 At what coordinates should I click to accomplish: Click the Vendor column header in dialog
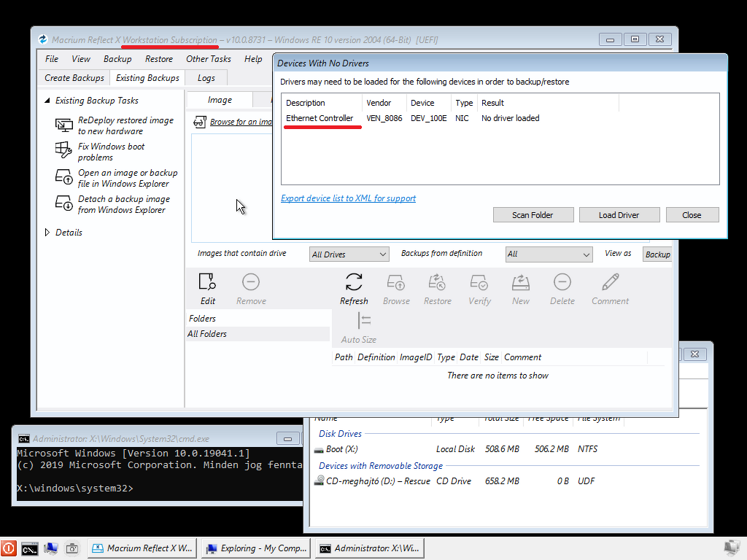384,103
